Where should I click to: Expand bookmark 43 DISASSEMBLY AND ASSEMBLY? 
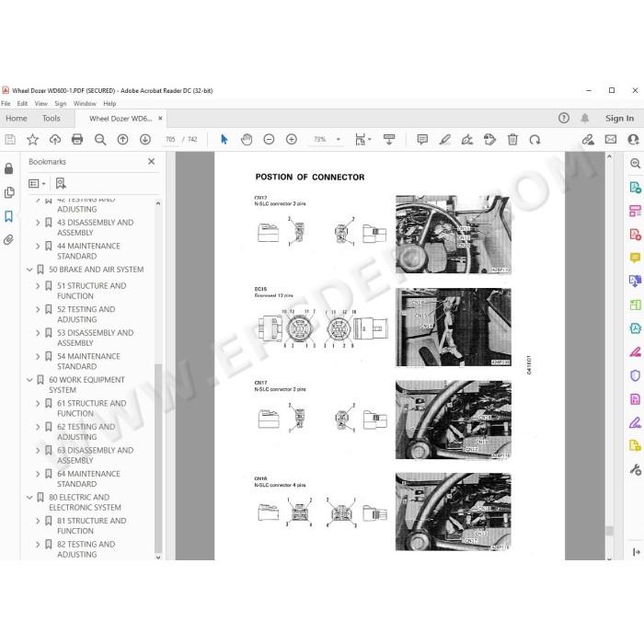point(38,223)
